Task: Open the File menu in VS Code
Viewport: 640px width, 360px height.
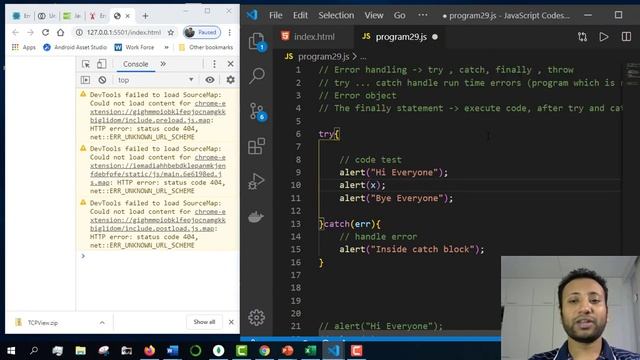Action: click(276, 15)
